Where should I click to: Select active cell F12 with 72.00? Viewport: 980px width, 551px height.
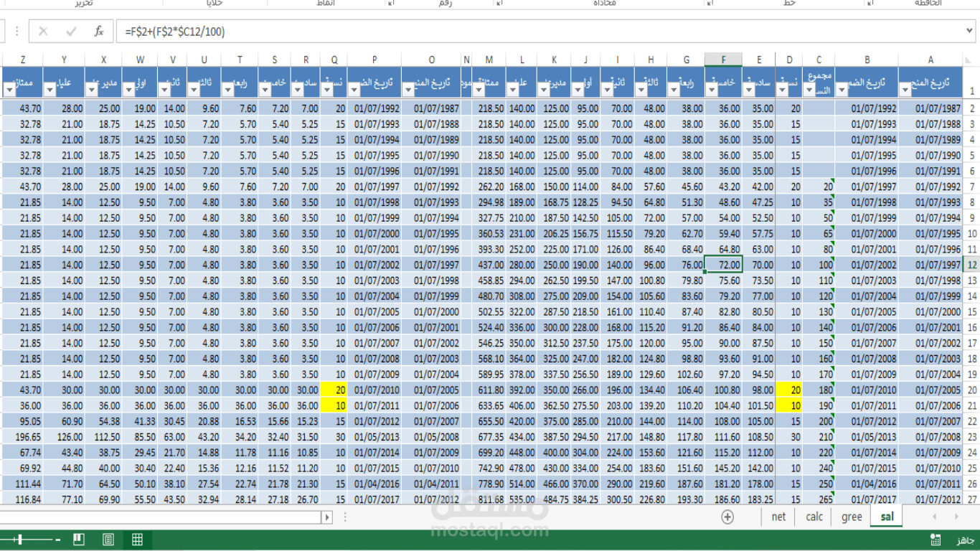click(x=723, y=265)
